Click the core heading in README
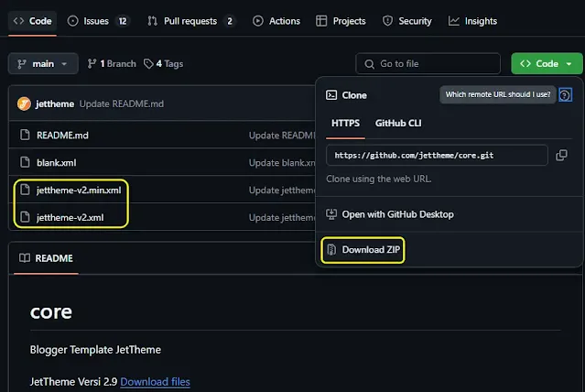 [x=51, y=312]
